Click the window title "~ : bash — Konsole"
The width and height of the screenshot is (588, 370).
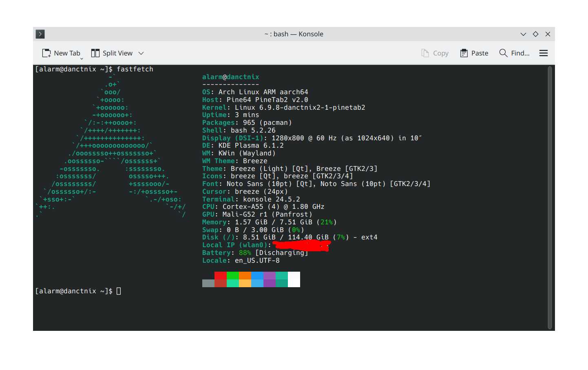point(294,34)
